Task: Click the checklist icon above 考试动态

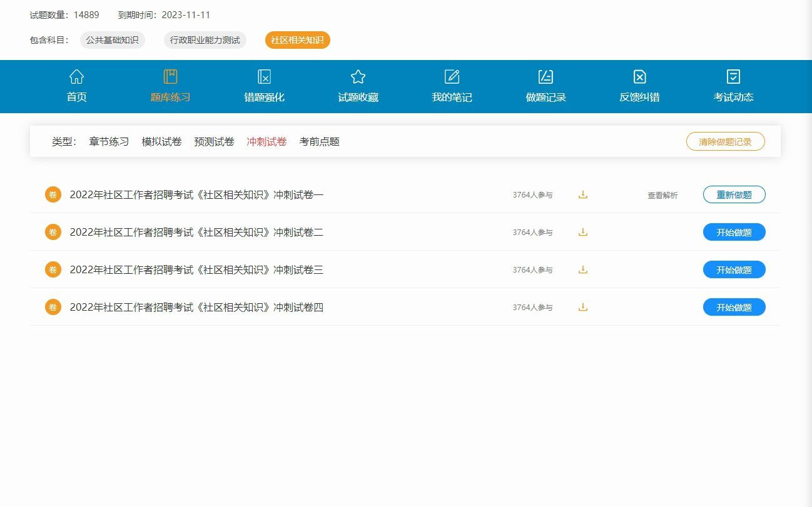Action: pos(733,77)
